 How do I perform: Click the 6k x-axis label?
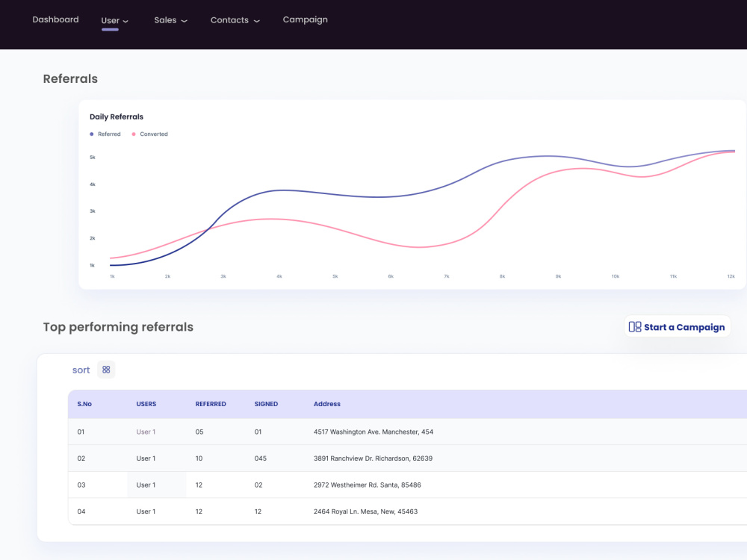(391, 276)
